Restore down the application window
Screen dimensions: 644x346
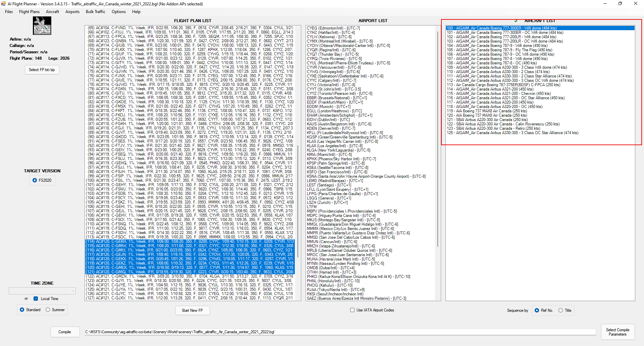click(x=620, y=4)
